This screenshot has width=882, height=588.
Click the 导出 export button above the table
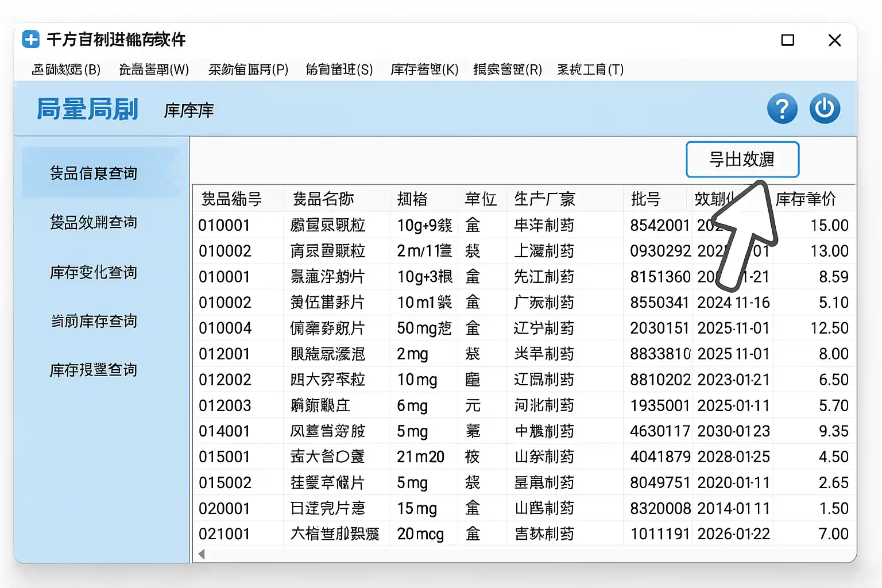pos(742,160)
